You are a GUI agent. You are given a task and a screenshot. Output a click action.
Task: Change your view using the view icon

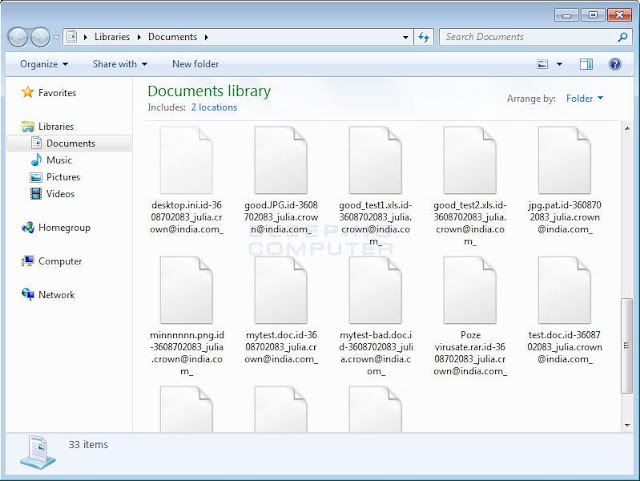(x=542, y=64)
